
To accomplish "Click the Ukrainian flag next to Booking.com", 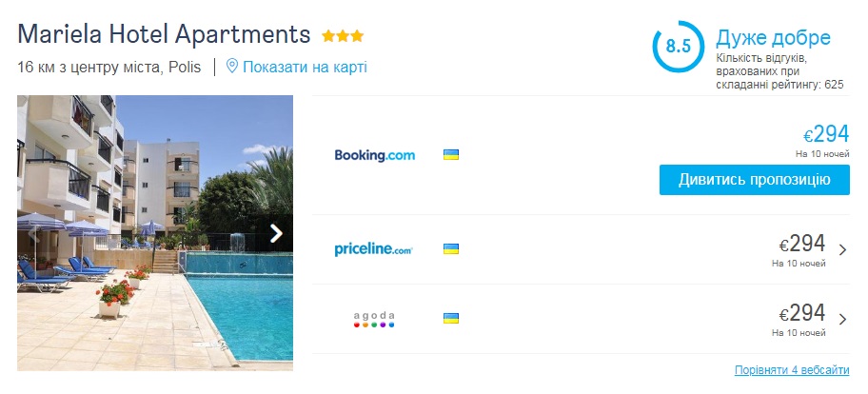I will [x=451, y=154].
